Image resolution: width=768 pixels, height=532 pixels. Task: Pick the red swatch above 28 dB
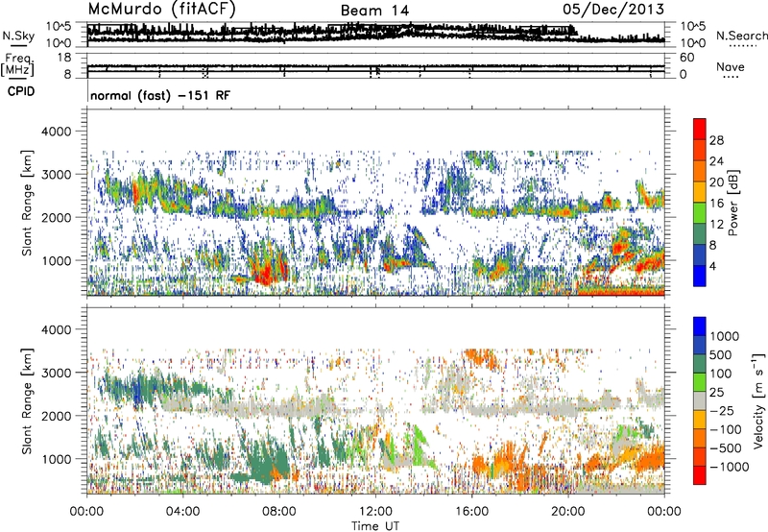[x=700, y=129]
